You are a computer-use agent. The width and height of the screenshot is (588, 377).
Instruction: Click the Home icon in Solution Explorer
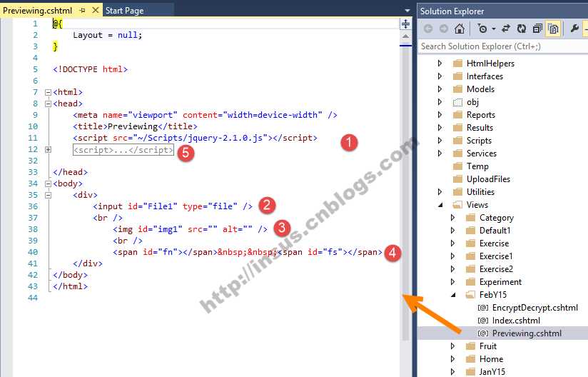pos(460,29)
